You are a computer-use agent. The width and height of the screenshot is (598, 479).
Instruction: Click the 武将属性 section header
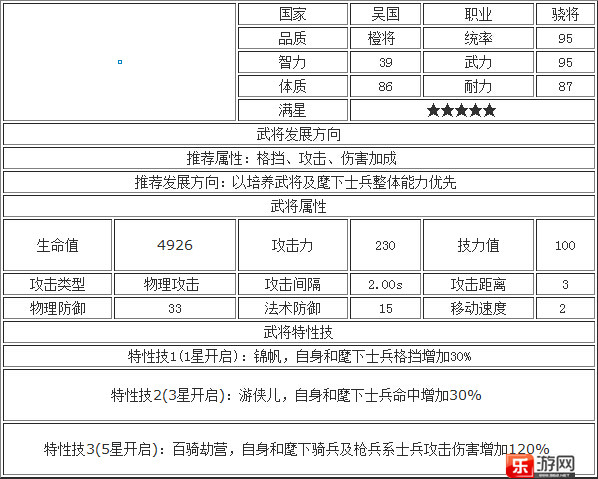299,206
